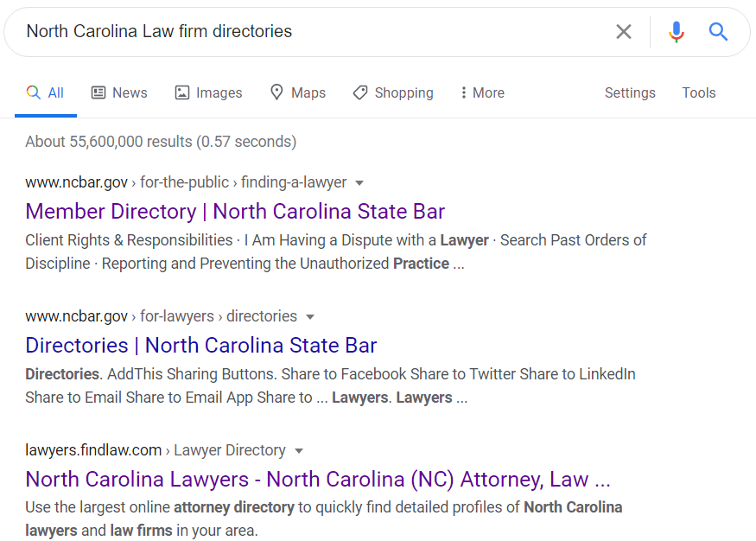This screenshot has height=541, width=756.
Task: Open Directories North Carolina State Bar link
Action: tap(201, 345)
